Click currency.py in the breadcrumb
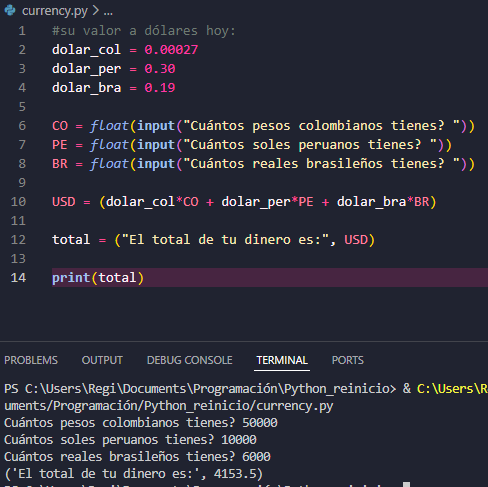488x487 pixels. point(55,11)
